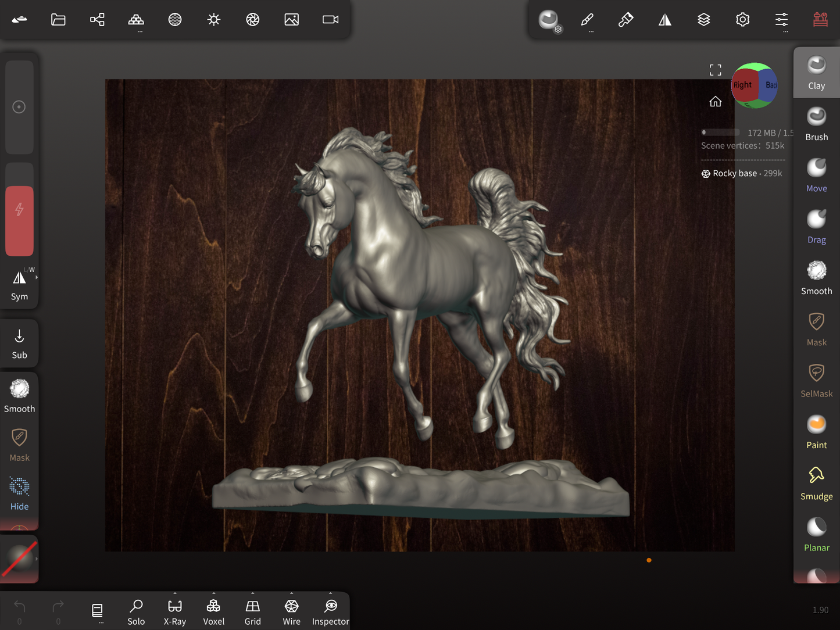The height and width of the screenshot is (630, 840).
Task: Open the camera settings menu
Action: tap(330, 20)
